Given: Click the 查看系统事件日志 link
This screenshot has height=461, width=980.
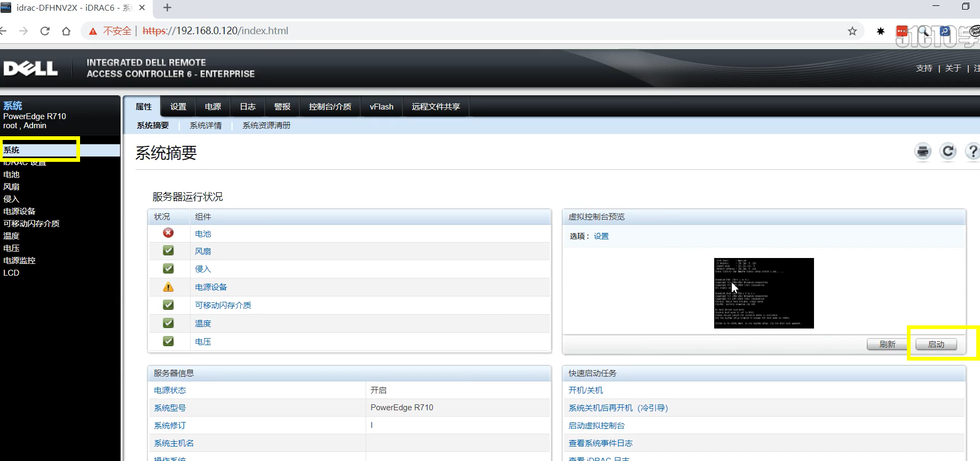Looking at the screenshot, I should (600, 443).
